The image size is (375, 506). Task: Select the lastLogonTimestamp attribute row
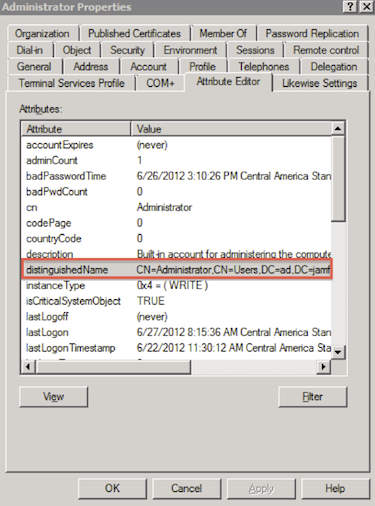(177, 348)
